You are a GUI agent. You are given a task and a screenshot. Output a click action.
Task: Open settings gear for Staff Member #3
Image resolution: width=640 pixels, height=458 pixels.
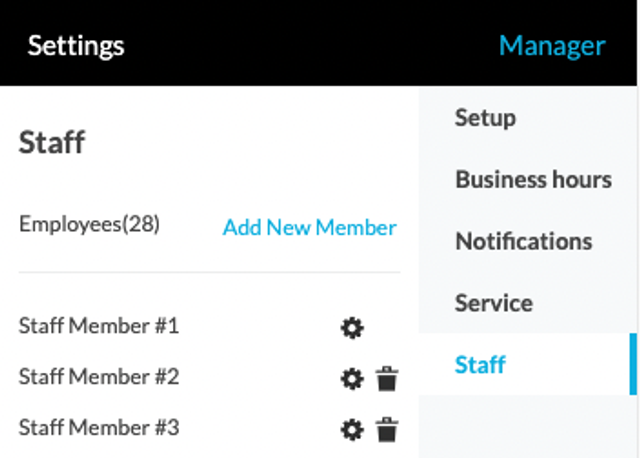pyautogui.click(x=352, y=429)
